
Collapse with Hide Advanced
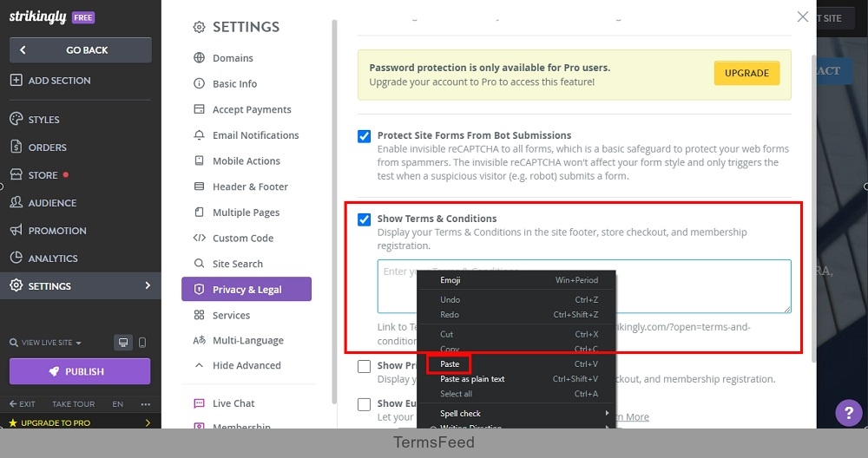[x=247, y=366]
